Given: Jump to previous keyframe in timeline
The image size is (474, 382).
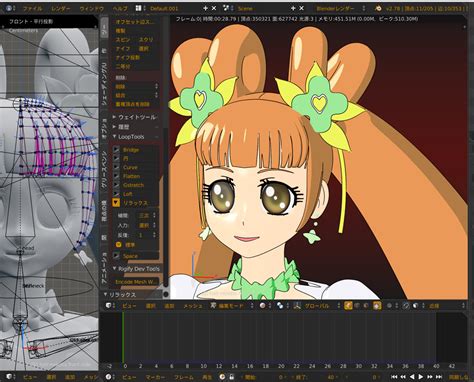Looking at the screenshot, I should (x=403, y=377).
